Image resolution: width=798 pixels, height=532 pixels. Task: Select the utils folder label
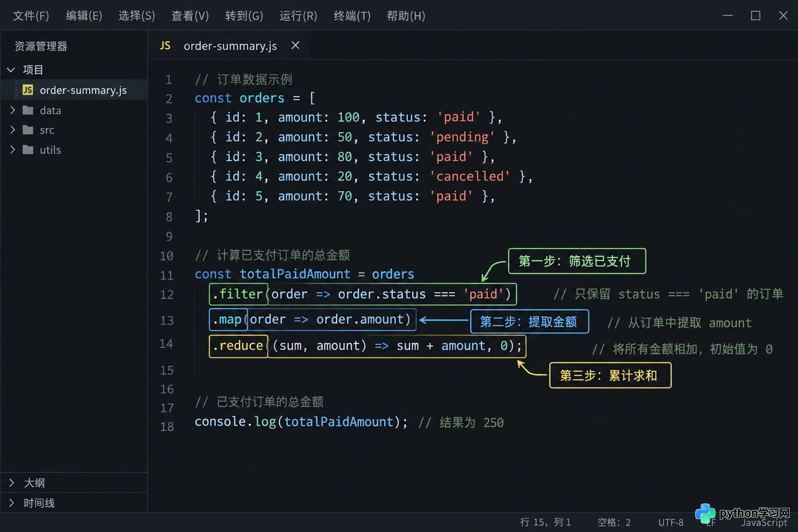[x=50, y=150]
